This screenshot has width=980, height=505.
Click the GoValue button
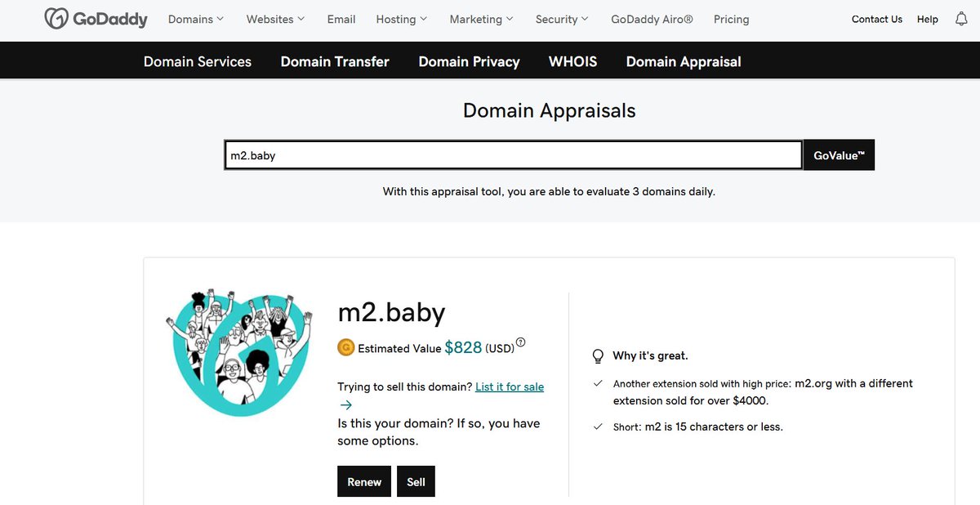839,155
